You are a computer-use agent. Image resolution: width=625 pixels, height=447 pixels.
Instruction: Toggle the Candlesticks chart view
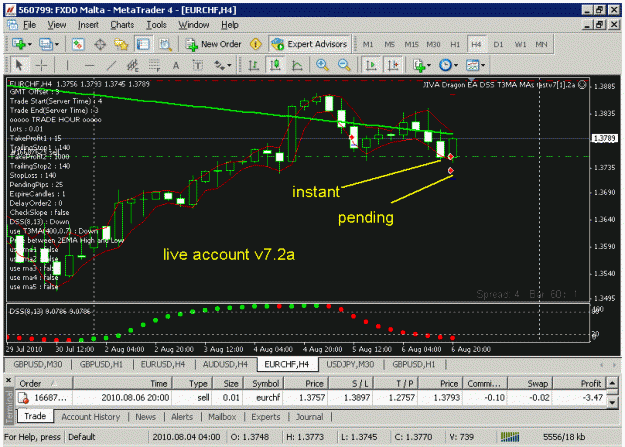tap(275, 65)
